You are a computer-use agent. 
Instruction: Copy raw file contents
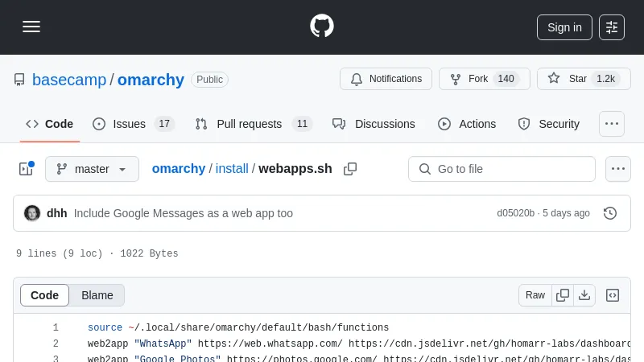(563, 295)
